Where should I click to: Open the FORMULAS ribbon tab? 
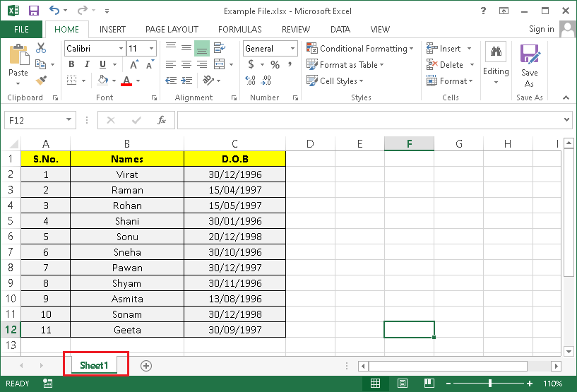coord(239,30)
